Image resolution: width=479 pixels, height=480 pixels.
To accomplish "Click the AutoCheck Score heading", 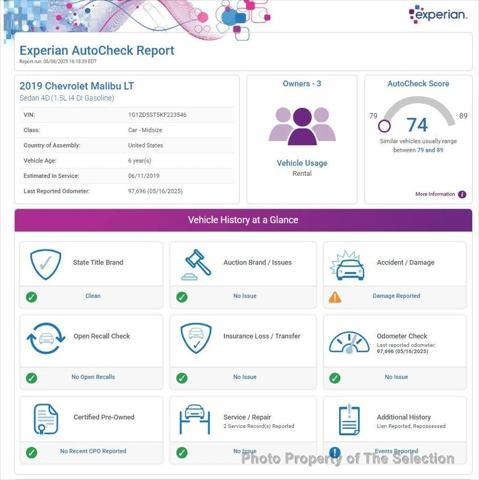I will pyautogui.click(x=418, y=84).
